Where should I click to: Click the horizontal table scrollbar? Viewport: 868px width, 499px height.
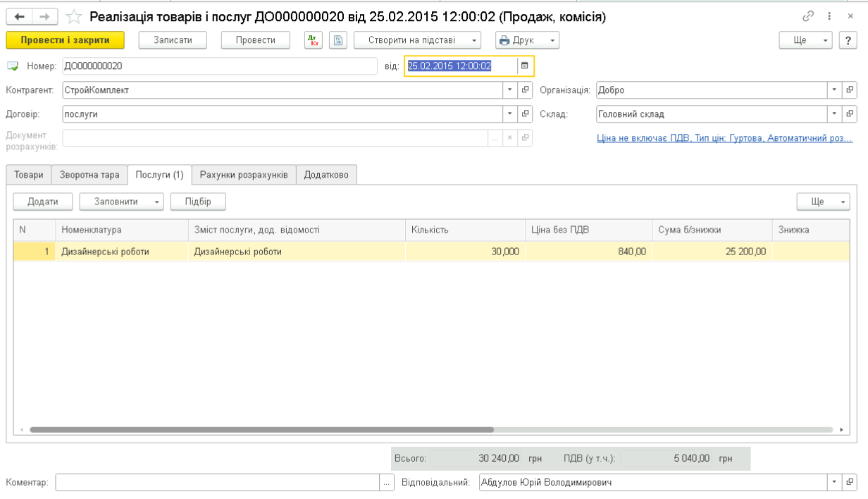click(261, 429)
